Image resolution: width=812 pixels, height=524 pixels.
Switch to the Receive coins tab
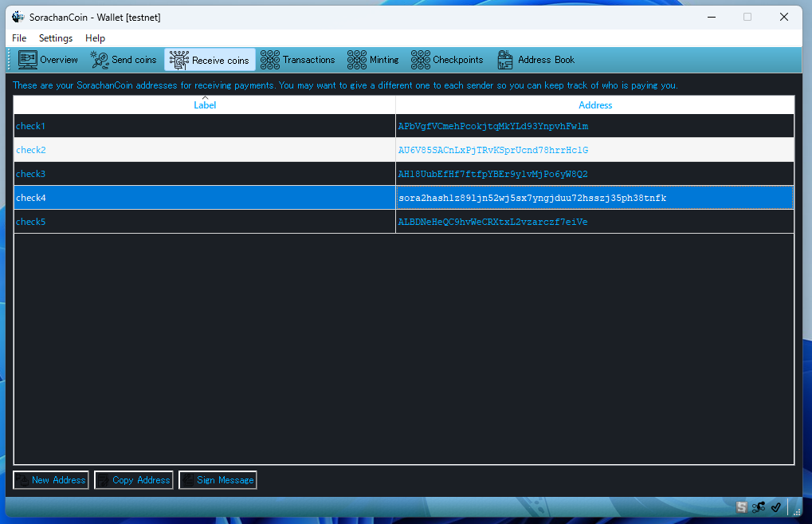[x=210, y=60]
